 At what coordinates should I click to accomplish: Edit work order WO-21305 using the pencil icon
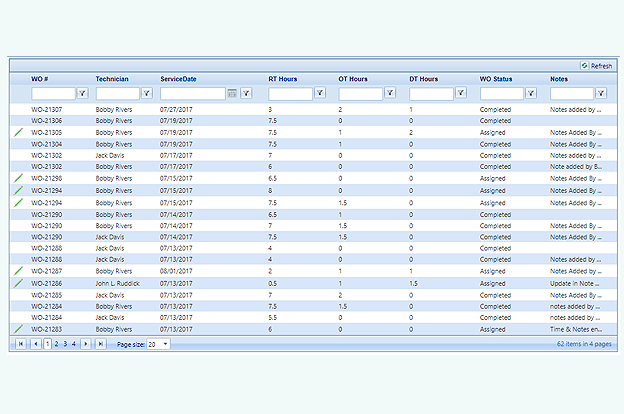click(18, 132)
